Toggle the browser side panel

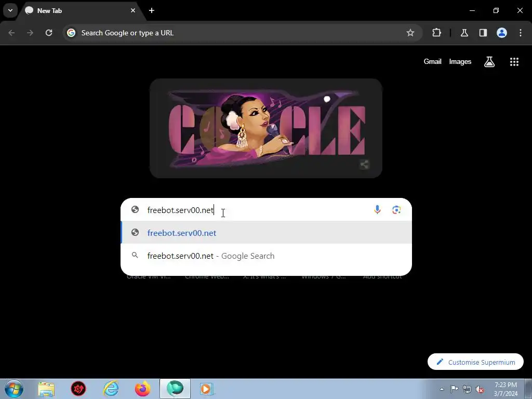pyautogui.click(x=483, y=33)
